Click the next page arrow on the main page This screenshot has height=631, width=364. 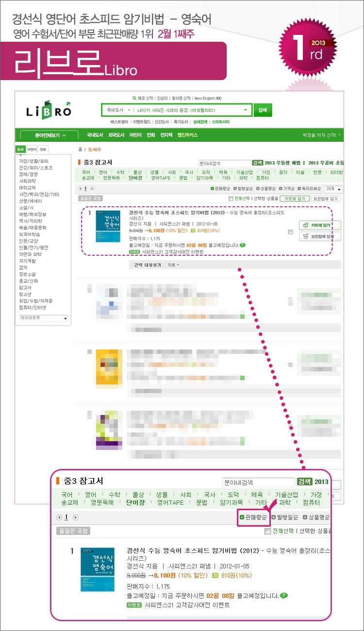pyautogui.click(x=92, y=188)
